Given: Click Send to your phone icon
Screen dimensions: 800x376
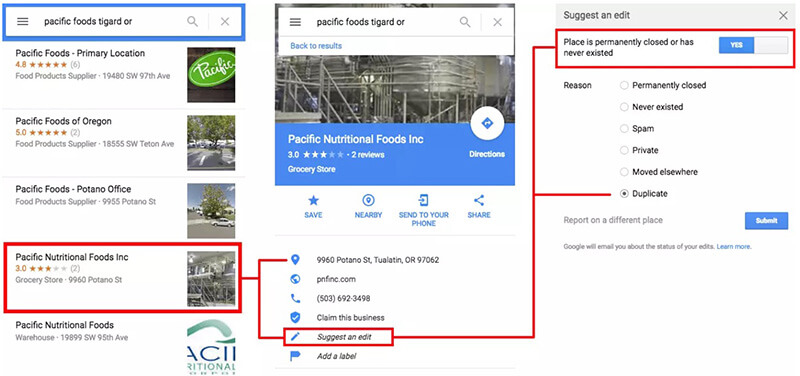Looking at the screenshot, I should click(x=423, y=200).
